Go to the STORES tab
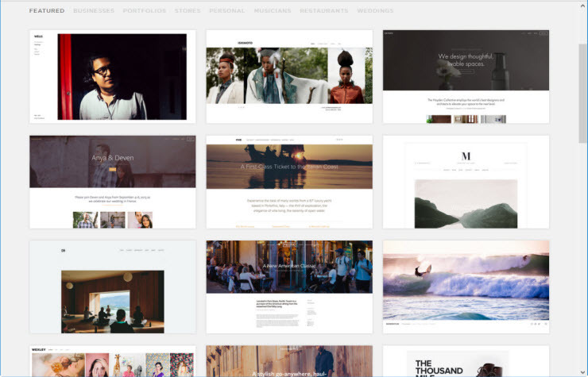The height and width of the screenshot is (377, 588). [188, 11]
